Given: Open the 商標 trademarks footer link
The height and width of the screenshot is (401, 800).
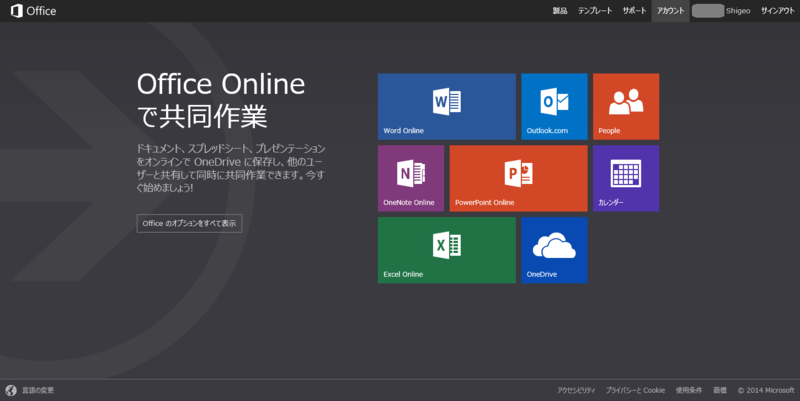Looking at the screenshot, I should pyautogui.click(x=720, y=390).
